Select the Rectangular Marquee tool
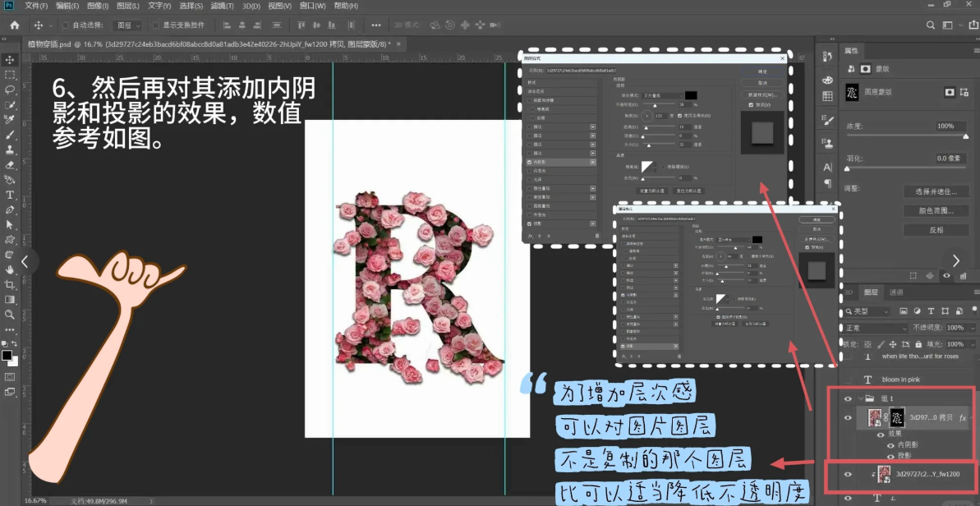Viewport: 980px width, 506px height. click(x=10, y=75)
